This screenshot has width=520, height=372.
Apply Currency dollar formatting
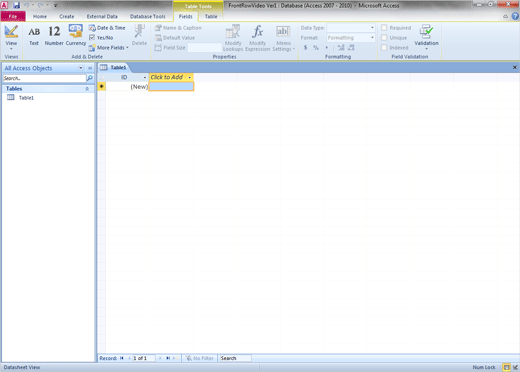pyautogui.click(x=305, y=48)
